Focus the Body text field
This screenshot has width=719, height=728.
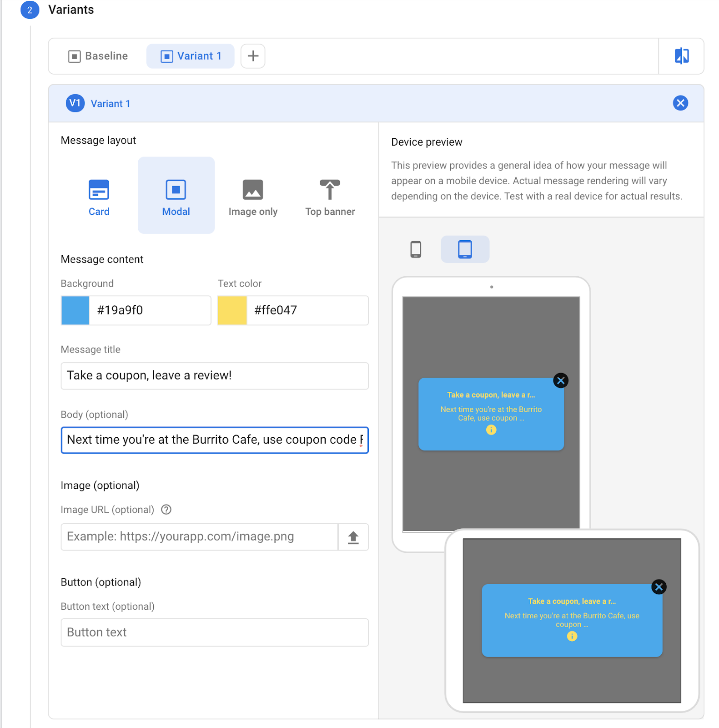point(215,440)
